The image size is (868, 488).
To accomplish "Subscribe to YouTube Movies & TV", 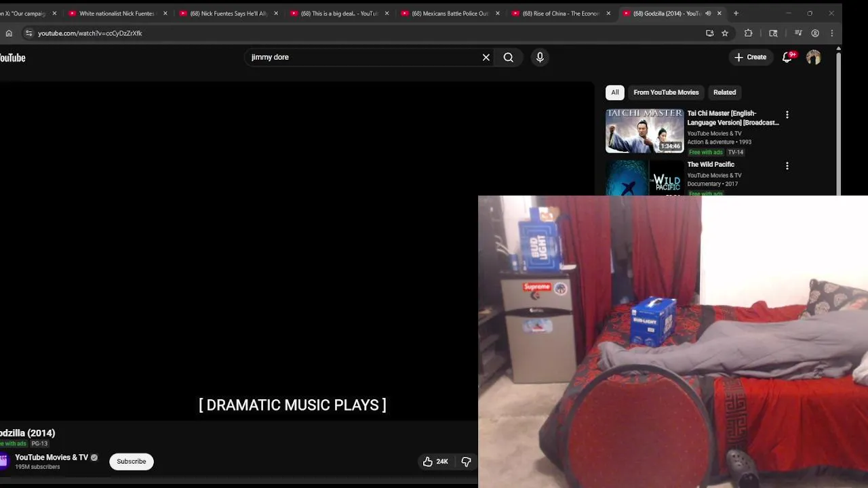I will 131,462.
